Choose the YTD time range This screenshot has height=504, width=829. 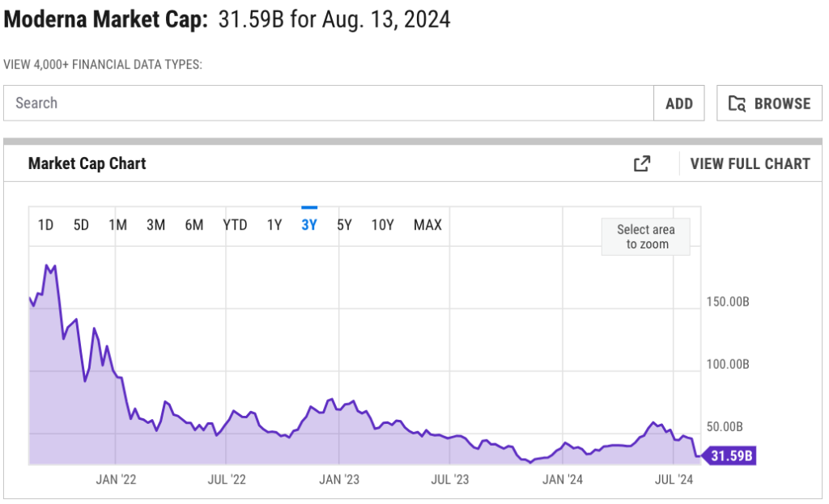pos(235,225)
